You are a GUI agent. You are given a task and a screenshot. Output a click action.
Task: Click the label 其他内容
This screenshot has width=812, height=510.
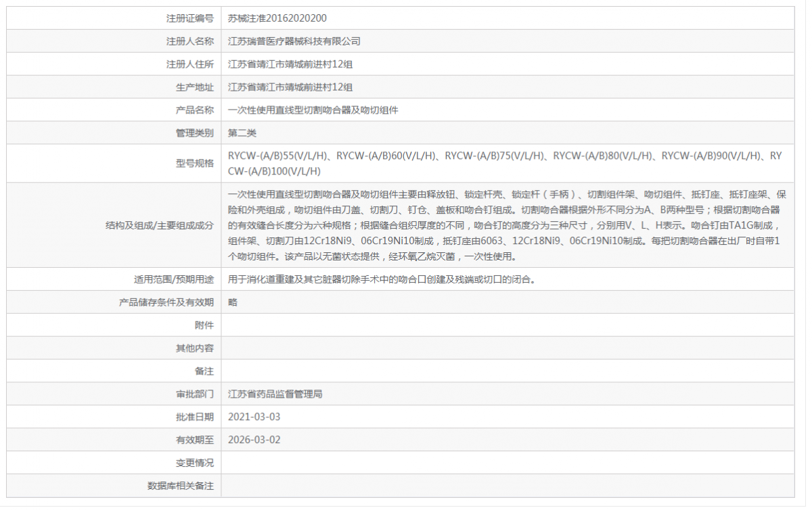coord(195,348)
